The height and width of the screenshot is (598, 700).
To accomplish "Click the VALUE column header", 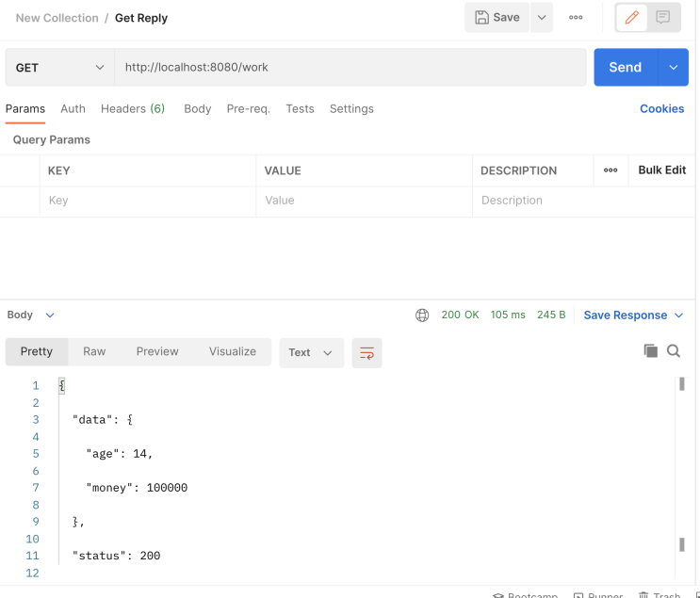I will pyautogui.click(x=283, y=170).
